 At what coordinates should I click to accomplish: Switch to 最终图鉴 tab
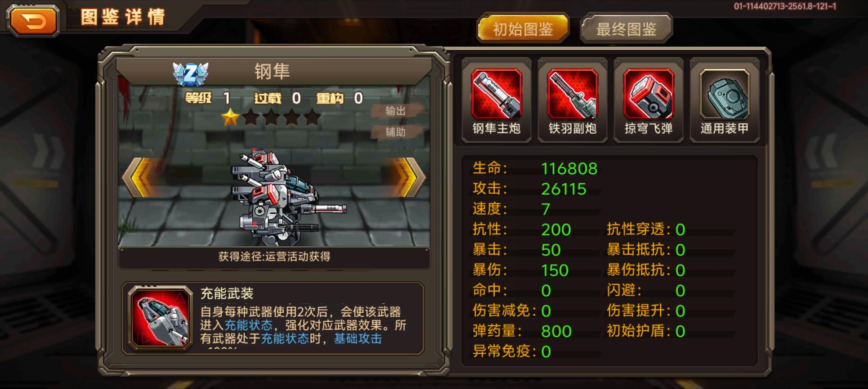(x=626, y=29)
